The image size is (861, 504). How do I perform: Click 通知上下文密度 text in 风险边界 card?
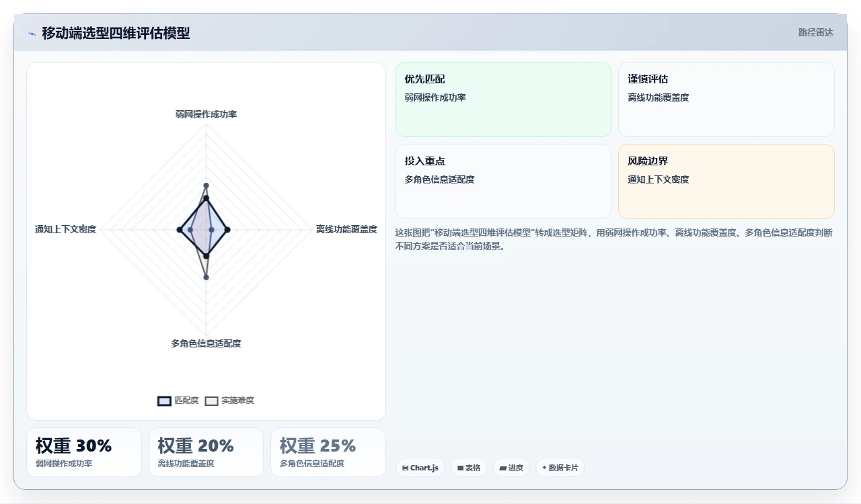(659, 179)
